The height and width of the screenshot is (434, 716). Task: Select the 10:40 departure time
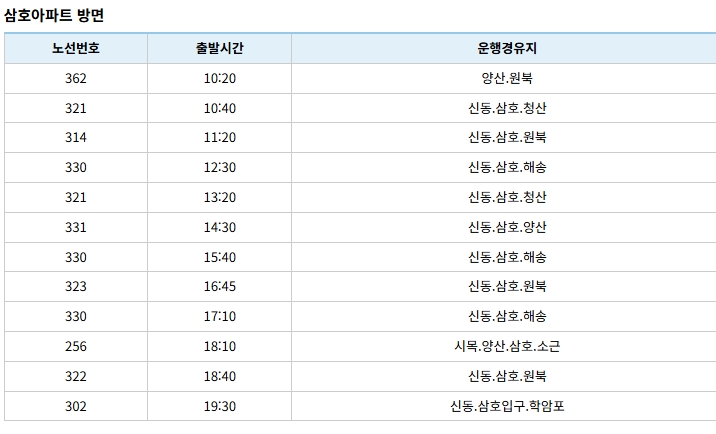tap(220, 108)
